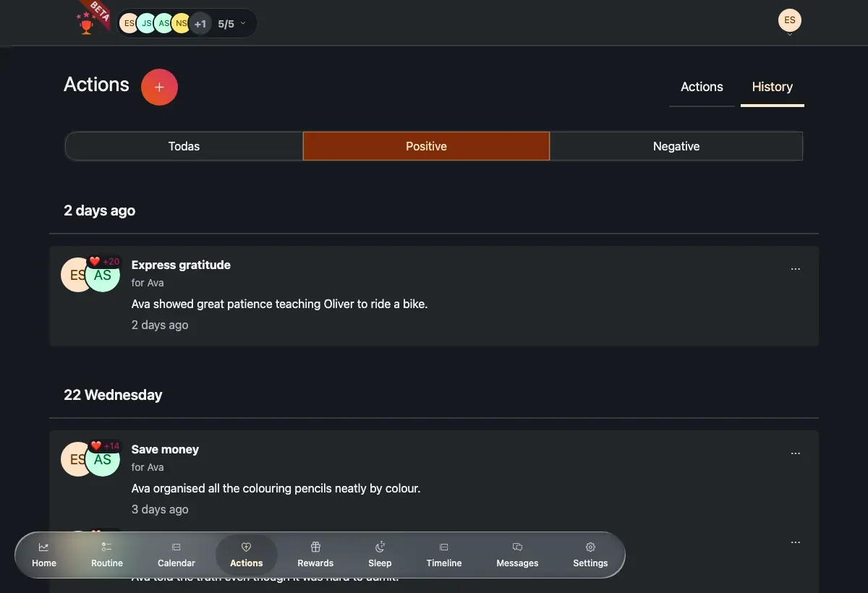Filter history by Todas

coord(184,146)
